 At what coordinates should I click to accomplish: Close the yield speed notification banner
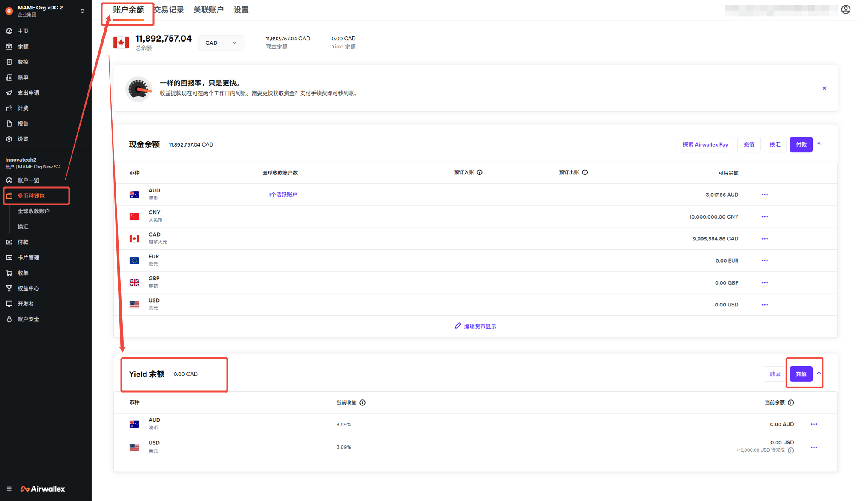click(x=824, y=88)
